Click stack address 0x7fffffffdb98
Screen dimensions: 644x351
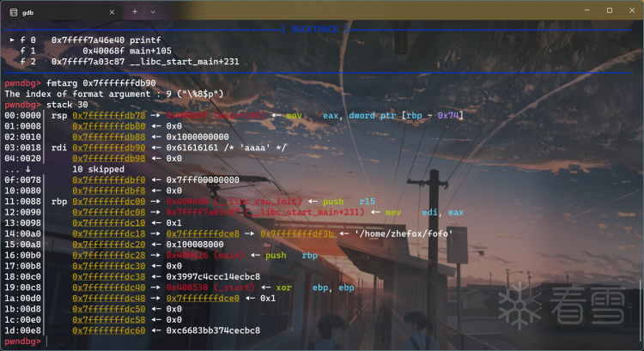109,158
